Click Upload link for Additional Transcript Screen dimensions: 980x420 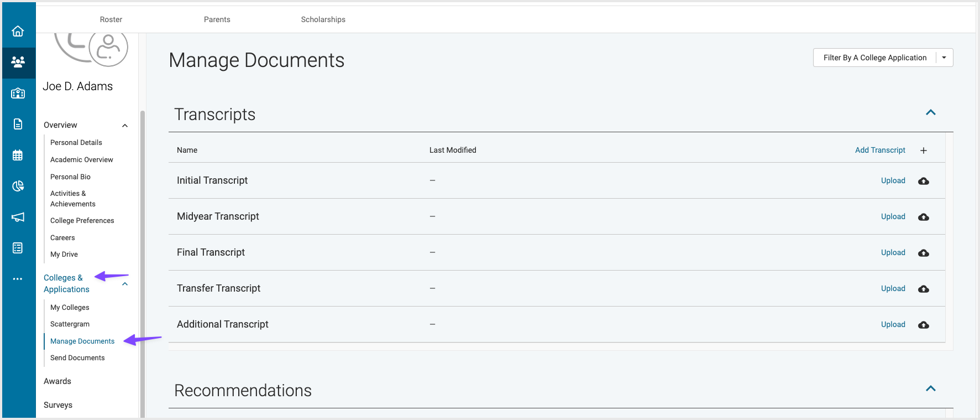[893, 324]
